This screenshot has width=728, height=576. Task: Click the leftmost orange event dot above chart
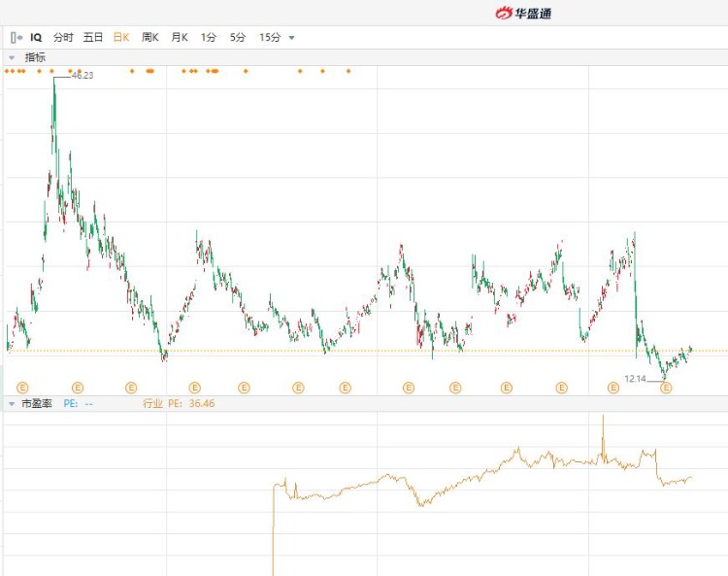(7, 71)
